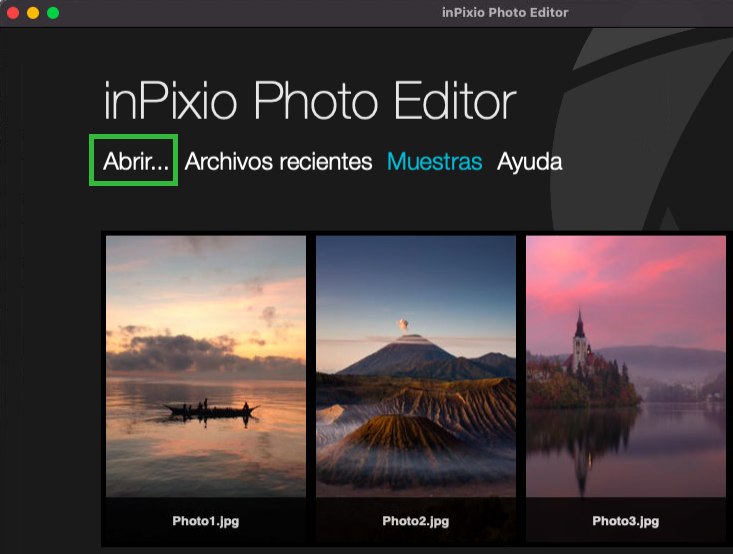The height and width of the screenshot is (554, 733).
Task: Close the inPixio window with red button
Action: point(13,13)
